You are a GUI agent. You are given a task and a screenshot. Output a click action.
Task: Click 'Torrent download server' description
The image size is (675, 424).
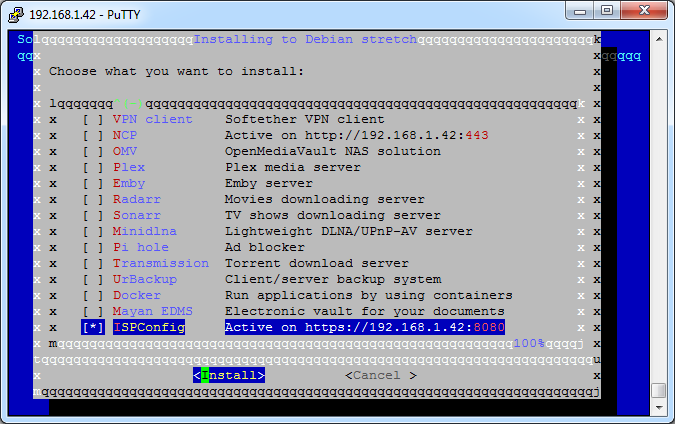point(317,263)
